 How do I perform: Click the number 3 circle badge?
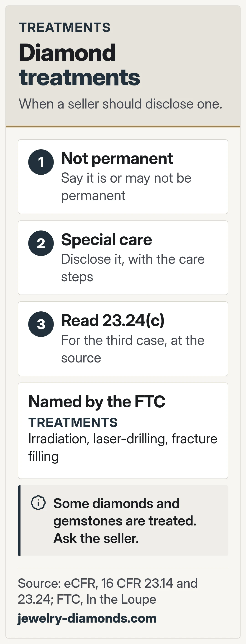tap(41, 324)
